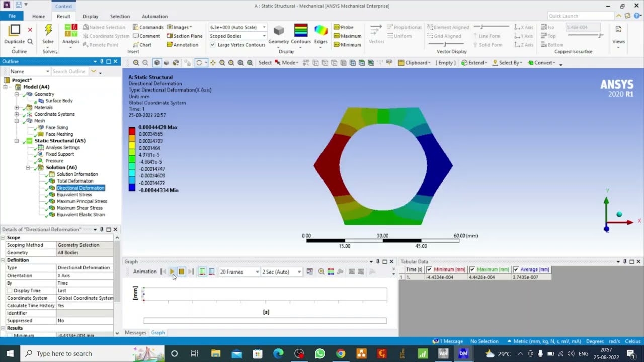Screen dimensions: 644x362
Task: Click the red Max color band in legend
Action: point(132,131)
